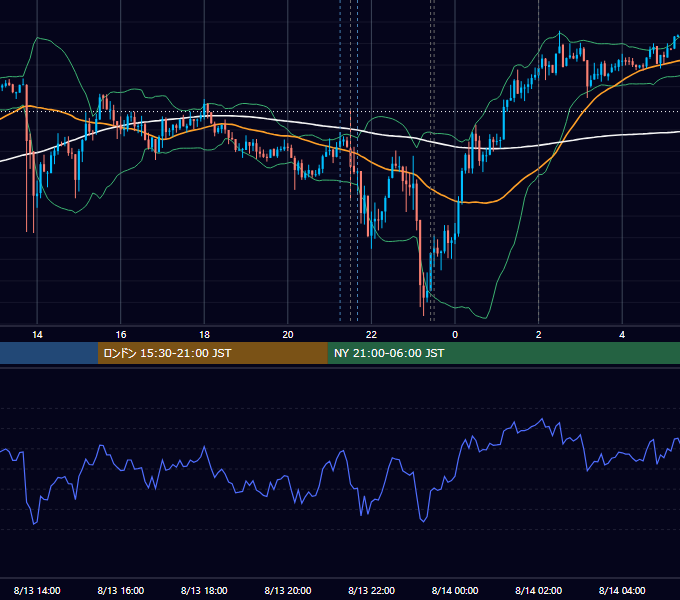Select the ロンドン 15:30-21:00 JST session band
Image resolution: width=680 pixels, height=600 pixels.
point(212,353)
